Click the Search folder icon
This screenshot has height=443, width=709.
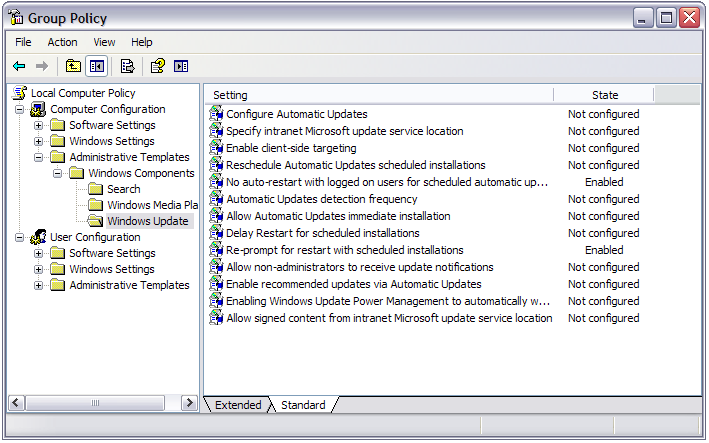click(95, 189)
